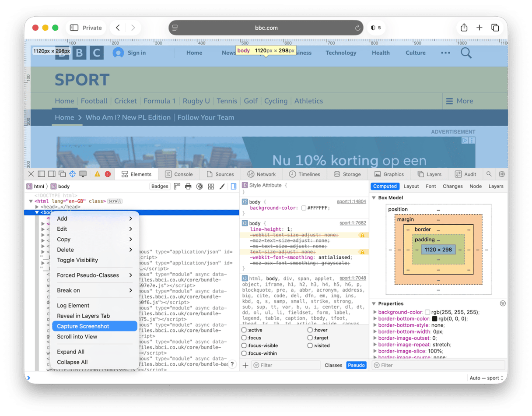Click the four-square grid overlay icon

pyautogui.click(x=211, y=186)
